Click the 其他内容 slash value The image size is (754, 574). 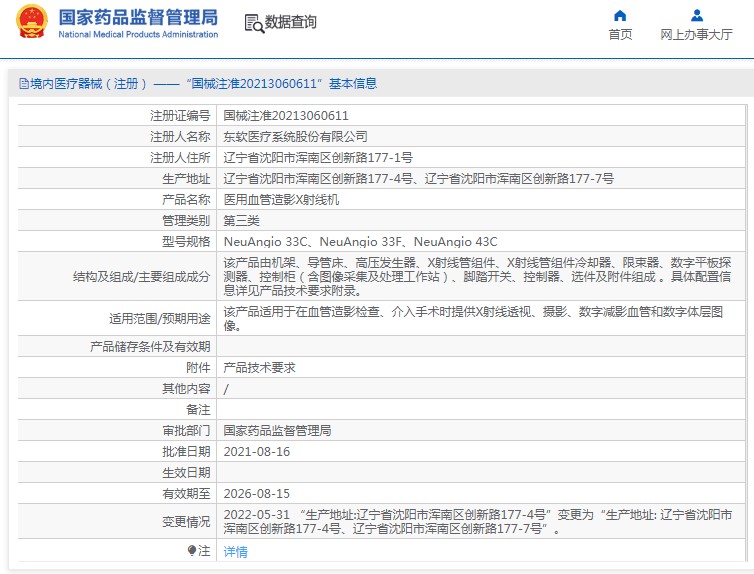pos(226,389)
